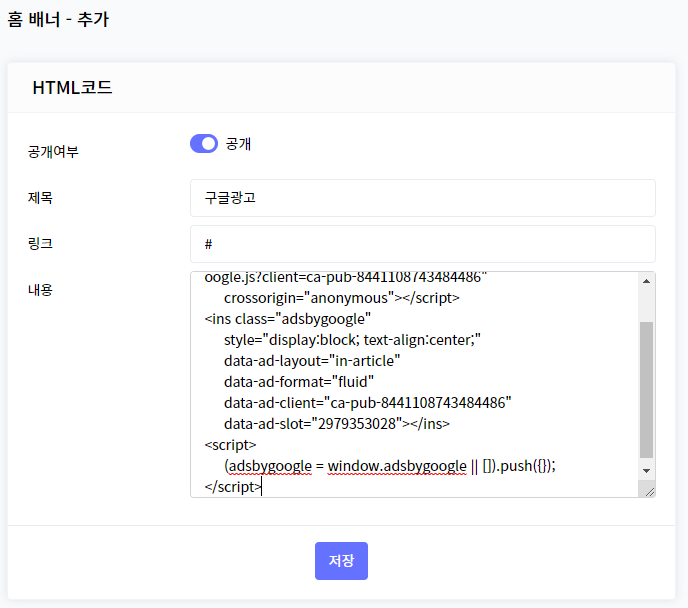
Task: Click the 내용 textarea scrollbar thumb
Action: (x=646, y=390)
